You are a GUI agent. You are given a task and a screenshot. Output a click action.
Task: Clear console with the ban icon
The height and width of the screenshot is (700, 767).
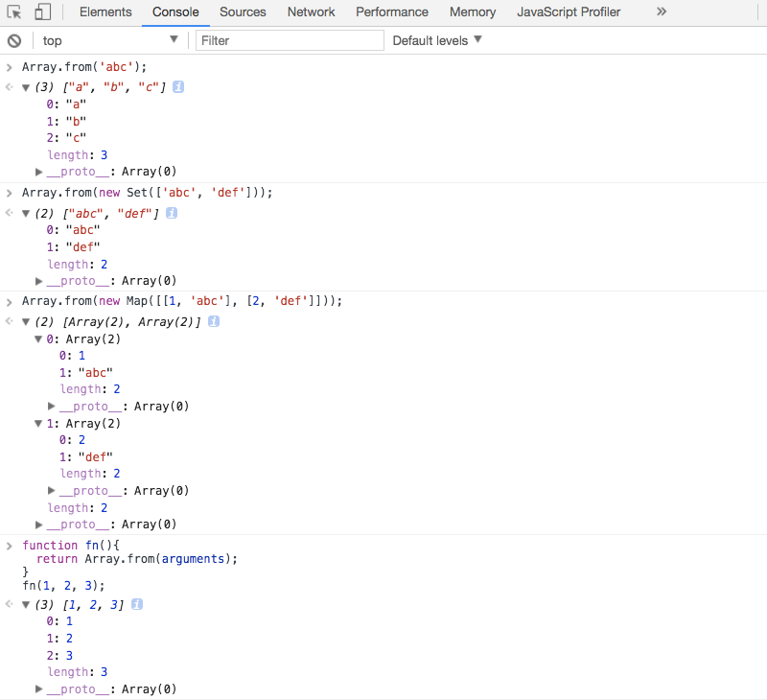[x=14, y=40]
